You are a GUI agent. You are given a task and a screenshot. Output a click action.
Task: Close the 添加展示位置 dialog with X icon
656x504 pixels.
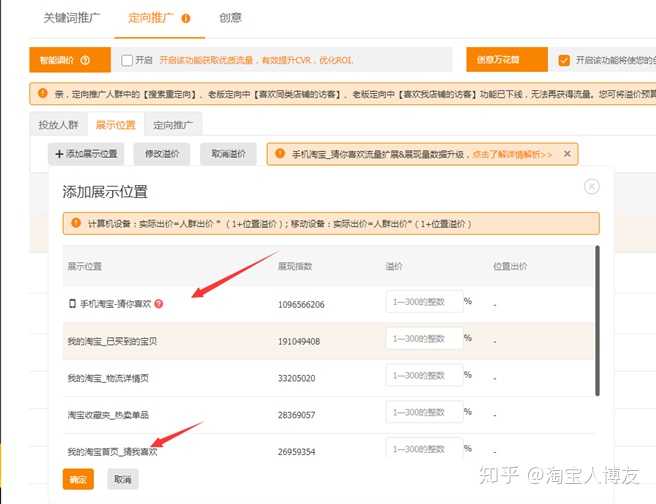click(x=591, y=187)
